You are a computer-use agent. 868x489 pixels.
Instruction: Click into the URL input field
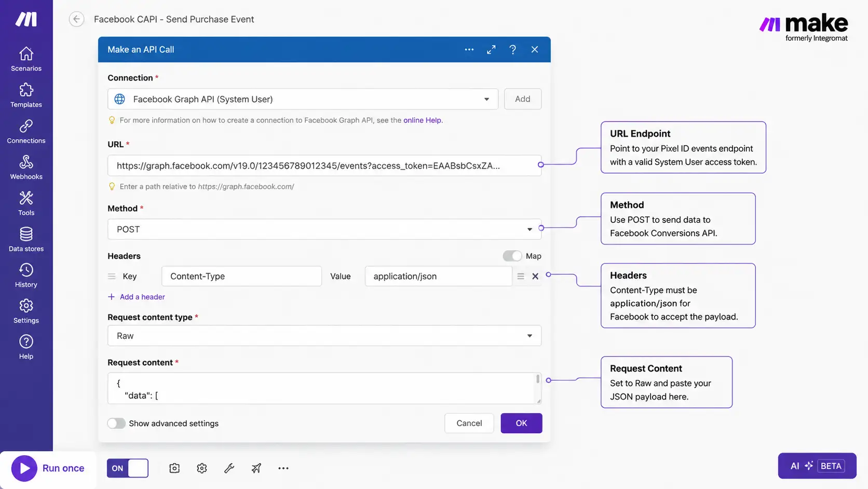point(324,166)
